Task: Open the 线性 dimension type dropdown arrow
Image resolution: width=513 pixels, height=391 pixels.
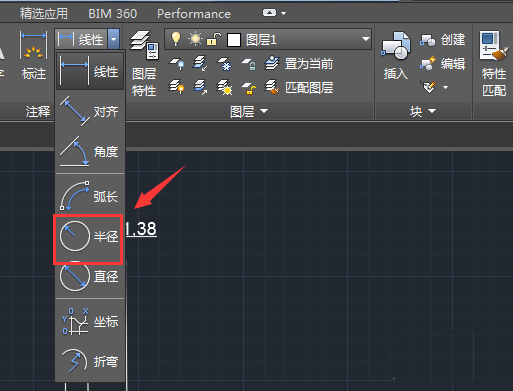Action: [114, 39]
